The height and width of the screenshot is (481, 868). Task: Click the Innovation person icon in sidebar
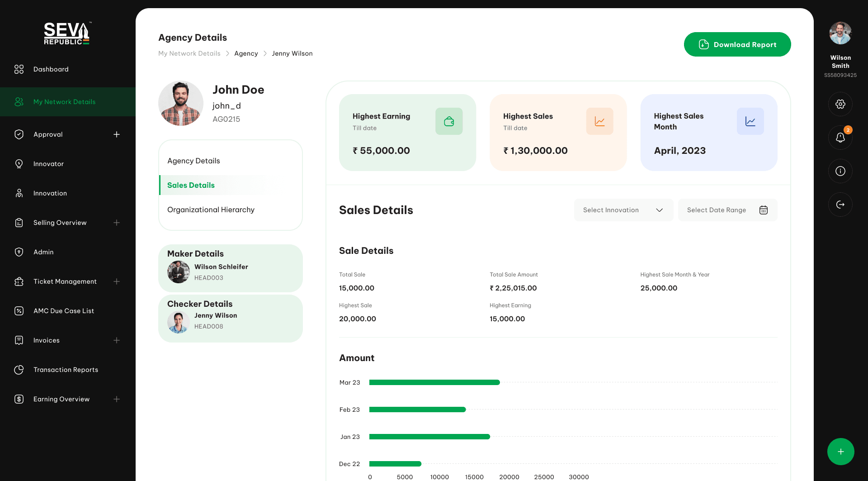[x=19, y=193]
